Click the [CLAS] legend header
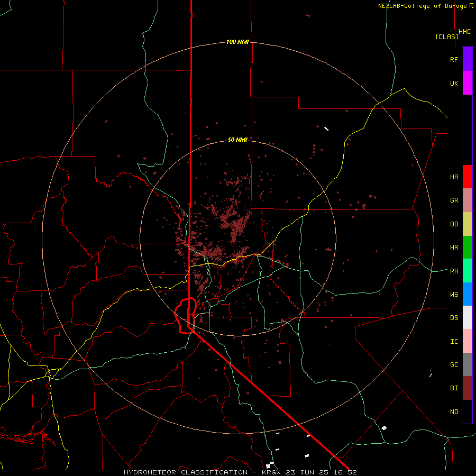This screenshot has height=476, width=476. (447, 36)
